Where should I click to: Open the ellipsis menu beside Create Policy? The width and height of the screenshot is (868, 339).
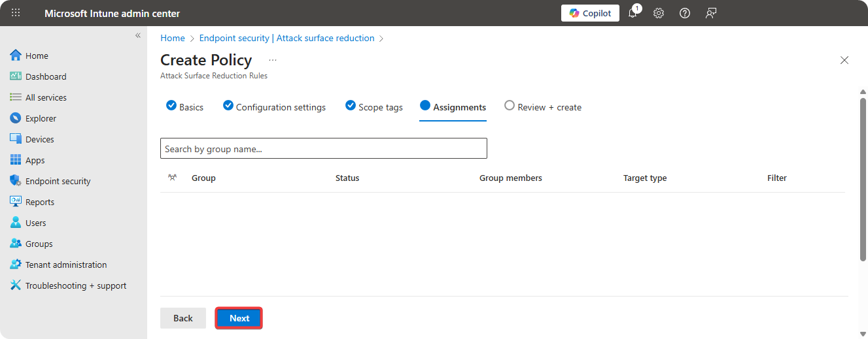pos(273,60)
